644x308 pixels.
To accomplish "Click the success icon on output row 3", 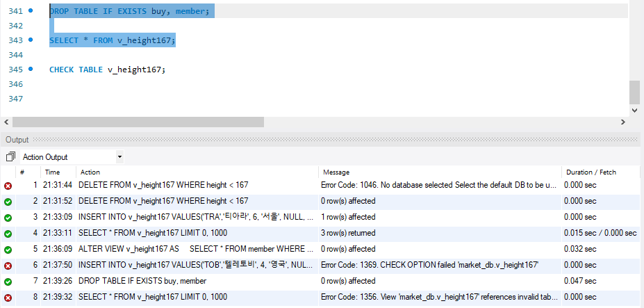I will click(8, 218).
